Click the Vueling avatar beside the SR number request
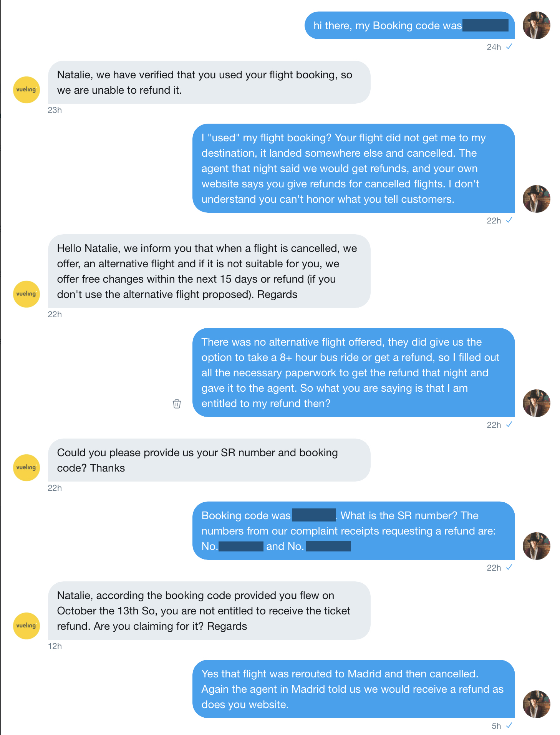 click(x=26, y=467)
